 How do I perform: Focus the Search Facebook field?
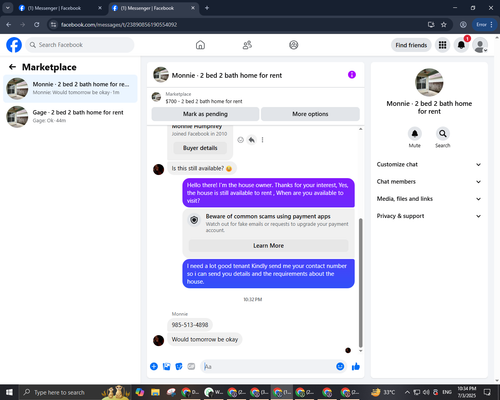[x=80, y=45]
